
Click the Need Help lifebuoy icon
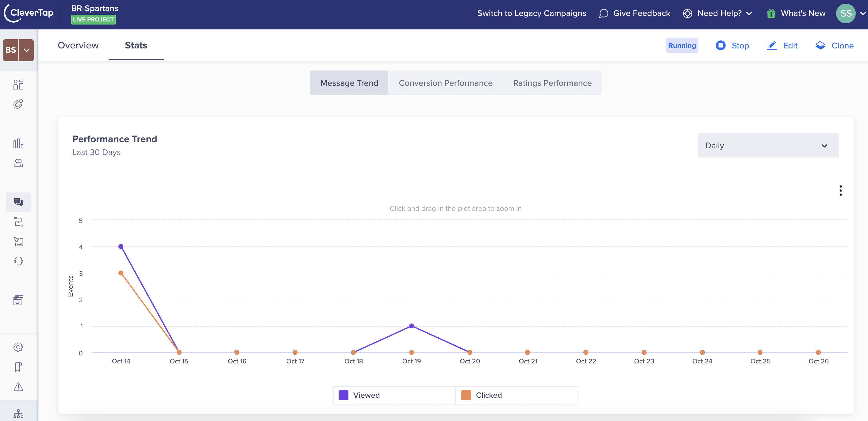coord(687,13)
